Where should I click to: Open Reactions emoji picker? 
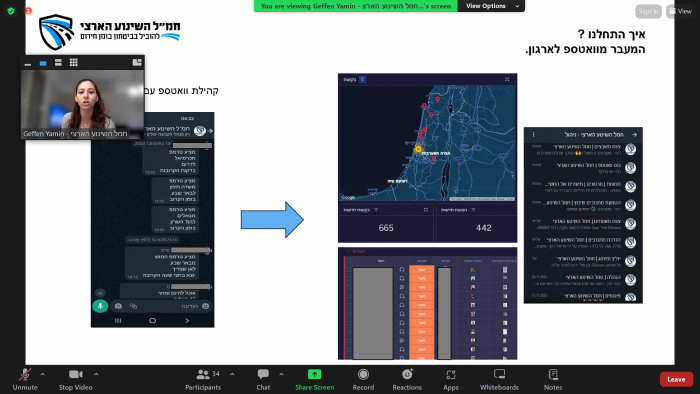click(407, 379)
